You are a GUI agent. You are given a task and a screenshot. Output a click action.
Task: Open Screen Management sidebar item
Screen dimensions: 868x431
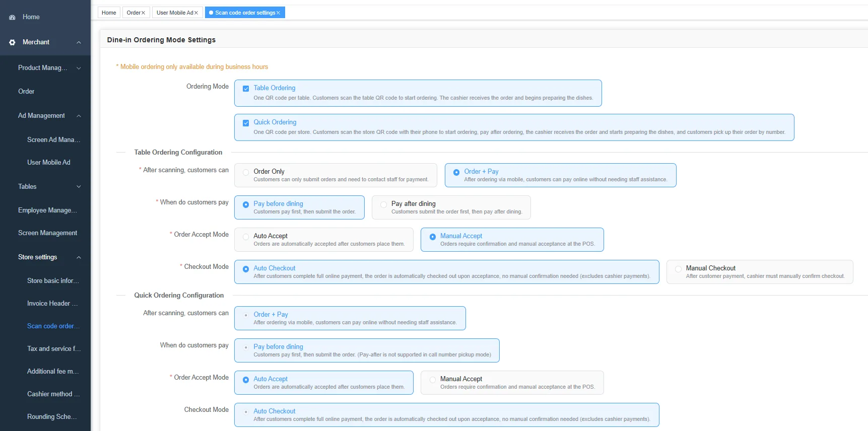[45, 233]
